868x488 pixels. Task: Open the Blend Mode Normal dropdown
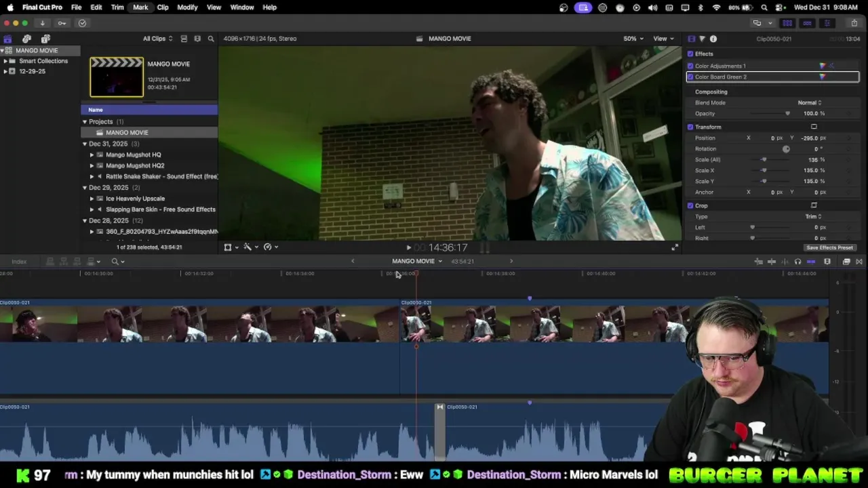point(810,102)
